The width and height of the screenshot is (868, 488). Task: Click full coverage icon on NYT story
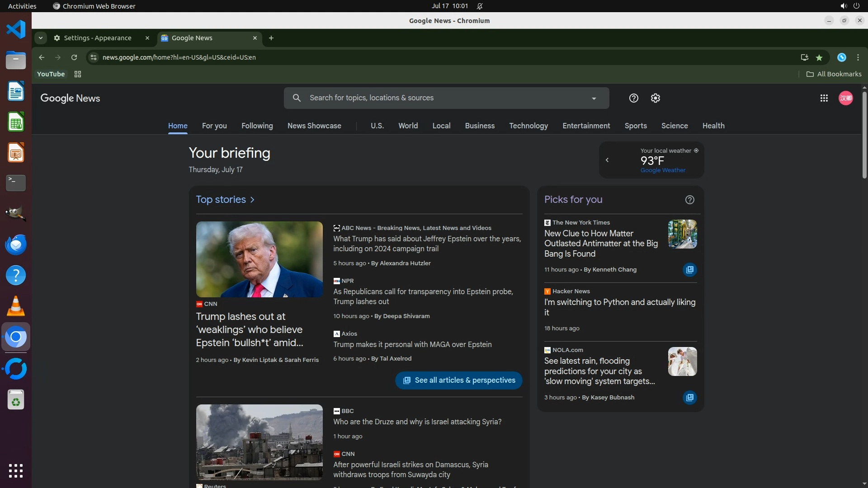coord(689,270)
